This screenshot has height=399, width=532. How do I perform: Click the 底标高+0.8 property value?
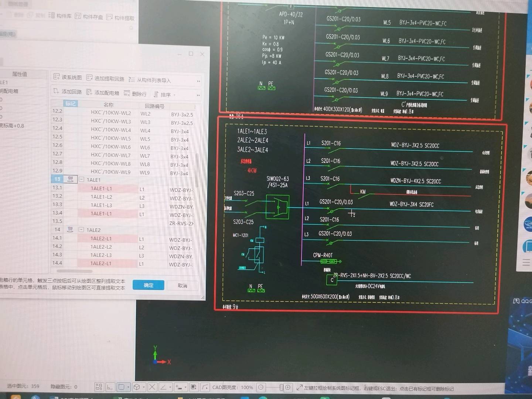click(x=12, y=126)
